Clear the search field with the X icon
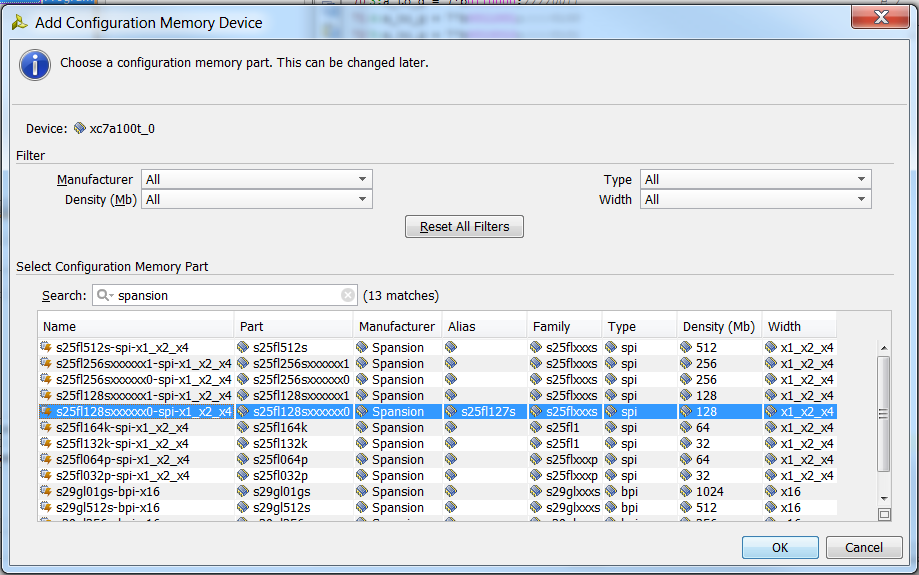This screenshot has height=575, width=919. [348, 295]
